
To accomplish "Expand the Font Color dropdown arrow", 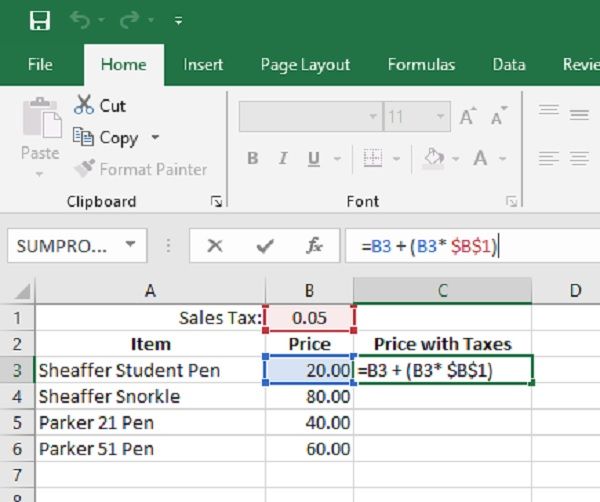I will point(503,158).
